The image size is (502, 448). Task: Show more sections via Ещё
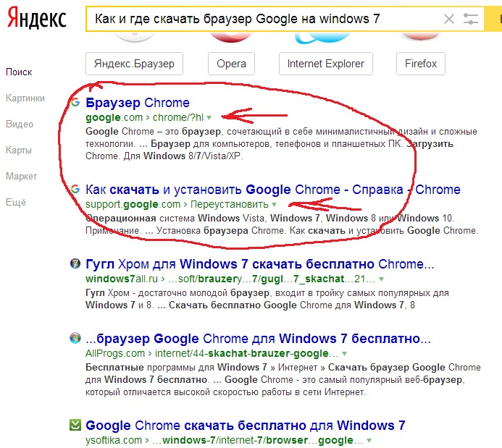pyautogui.click(x=16, y=202)
